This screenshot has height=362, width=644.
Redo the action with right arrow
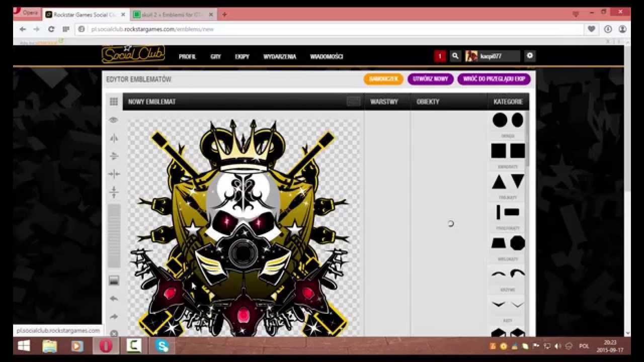114,317
